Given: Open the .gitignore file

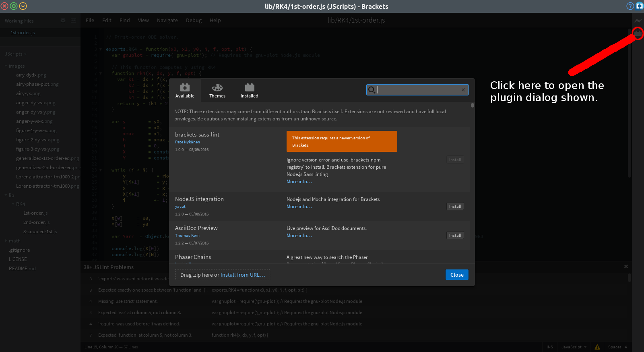Looking at the screenshot, I should click(19, 250).
